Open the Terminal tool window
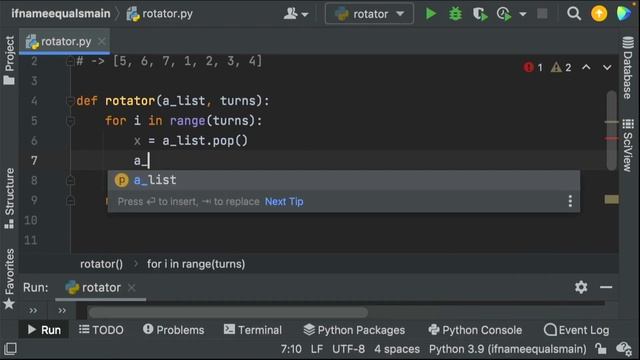Viewport: 640px width, 360px height. 253,330
